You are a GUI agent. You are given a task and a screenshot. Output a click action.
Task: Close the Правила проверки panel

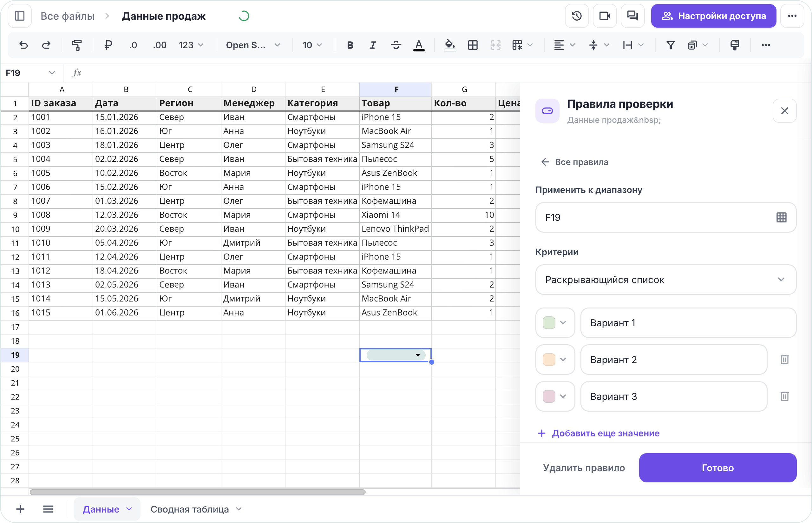(784, 111)
